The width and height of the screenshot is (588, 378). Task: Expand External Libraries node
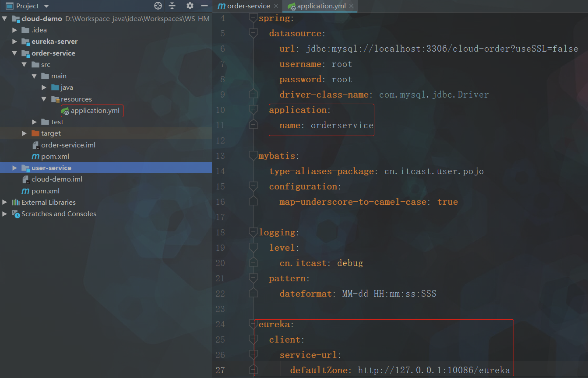pos(4,203)
